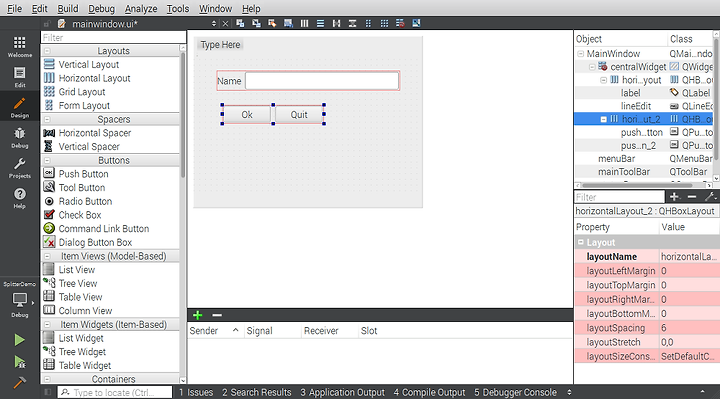Lay out vertically in splitter icon
This screenshot has height=399, width=720.
[353, 23]
